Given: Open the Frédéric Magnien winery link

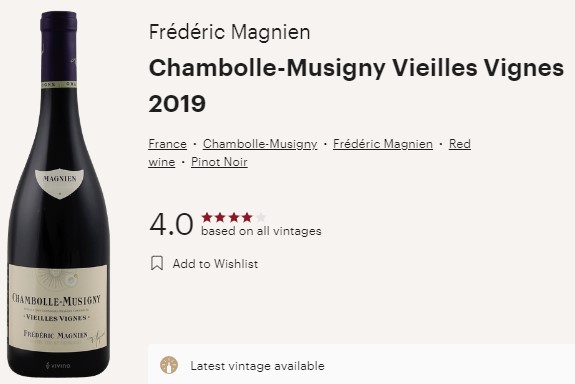Looking at the screenshot, I should [383, 144].
